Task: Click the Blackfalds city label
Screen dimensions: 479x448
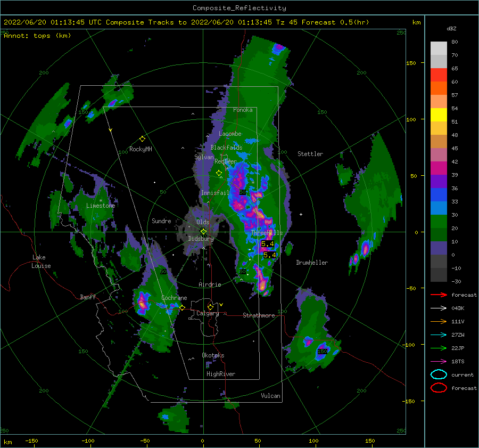Action: [x=226, y=148]
